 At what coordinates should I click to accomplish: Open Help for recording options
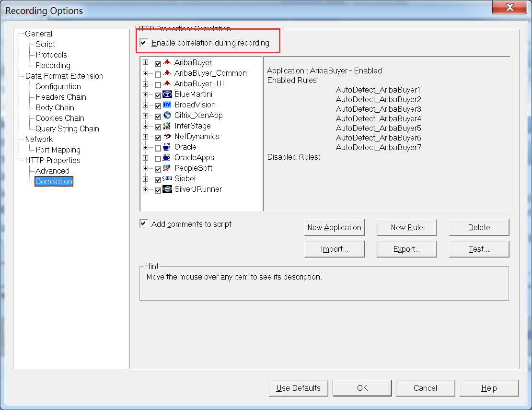489,388
